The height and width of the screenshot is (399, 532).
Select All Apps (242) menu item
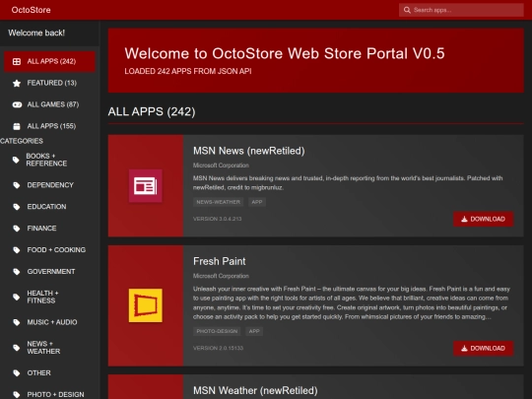pyautogui.click(x=49, y=61)
